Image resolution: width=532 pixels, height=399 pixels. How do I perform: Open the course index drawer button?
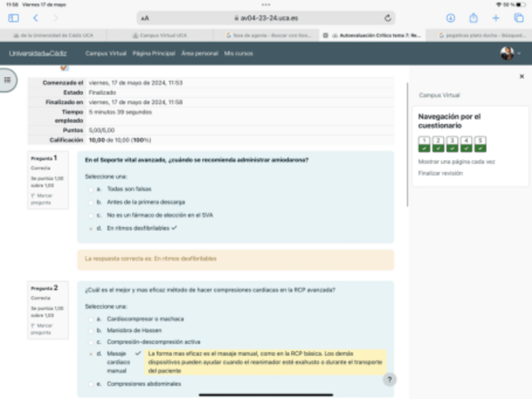(x=8, y=80)
